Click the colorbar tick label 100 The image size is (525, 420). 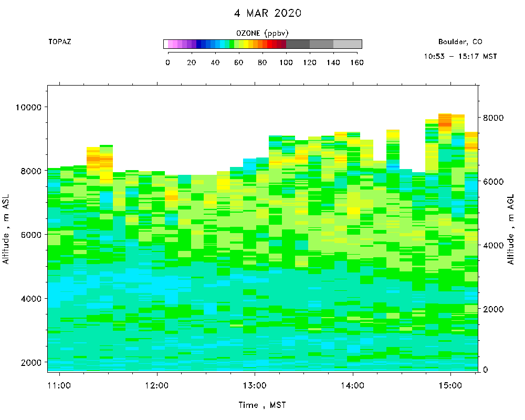click(x=286, y=62)
